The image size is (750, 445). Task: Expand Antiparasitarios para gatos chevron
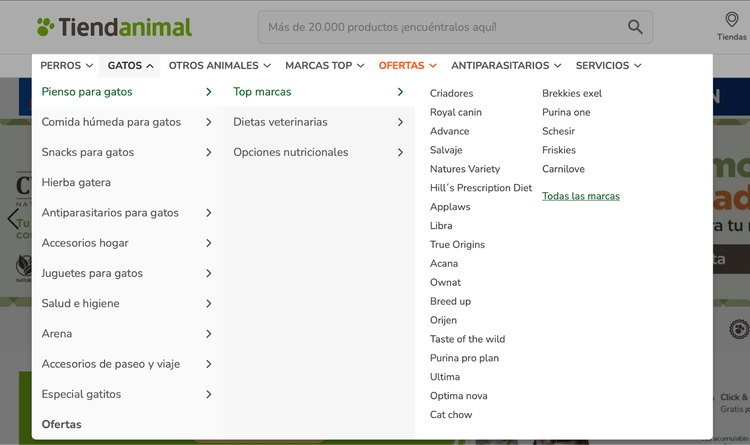coord(209,213)
